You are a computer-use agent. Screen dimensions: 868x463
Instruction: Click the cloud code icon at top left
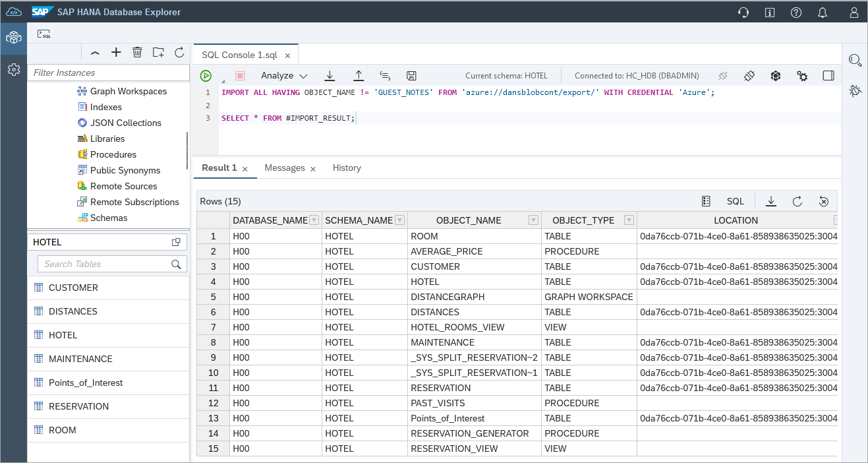13,12
